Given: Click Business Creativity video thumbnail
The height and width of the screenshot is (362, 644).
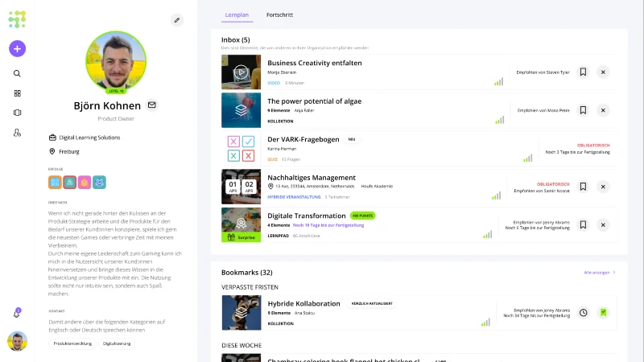Looking at the screenshot, I should pos(241,72).
